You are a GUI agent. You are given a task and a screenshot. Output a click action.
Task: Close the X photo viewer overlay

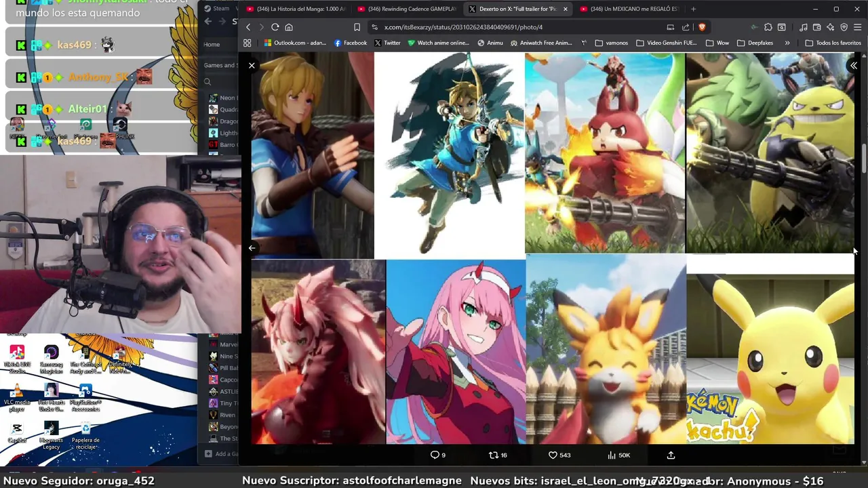tap(252, 66)
